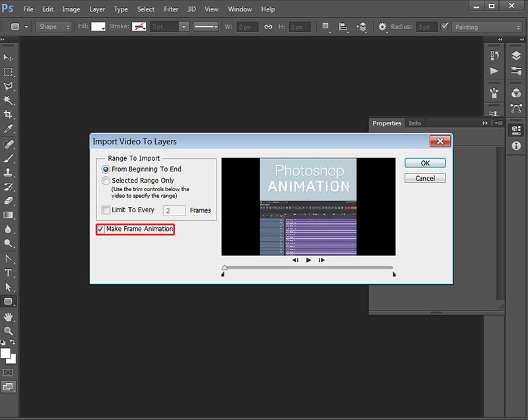Open the Window menu
Screen dimensions: 528x420
coord(240,9)
